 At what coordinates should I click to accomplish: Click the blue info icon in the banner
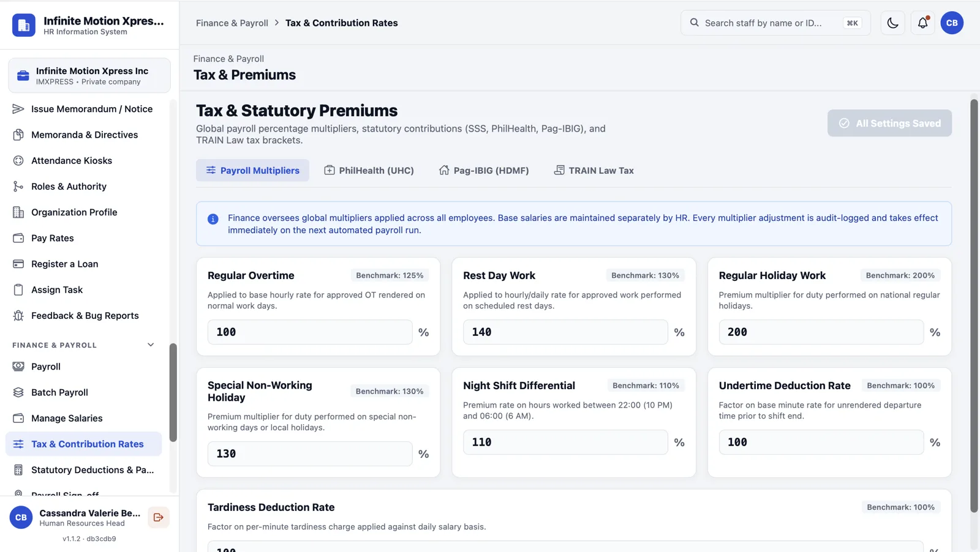pyautogui.click(x=213, y=219)
